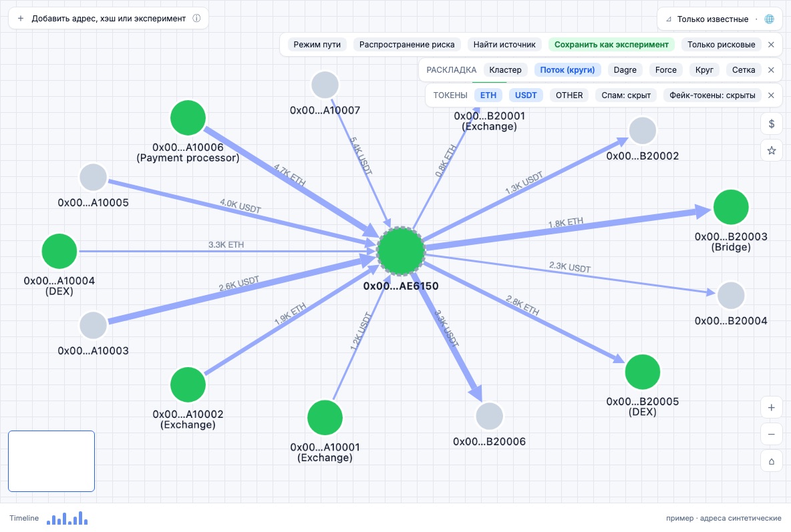Toggle Фейк-токены: скрыты filter
Image resolution: width=791 pixels, height=532 pixels.
[711, 95]
